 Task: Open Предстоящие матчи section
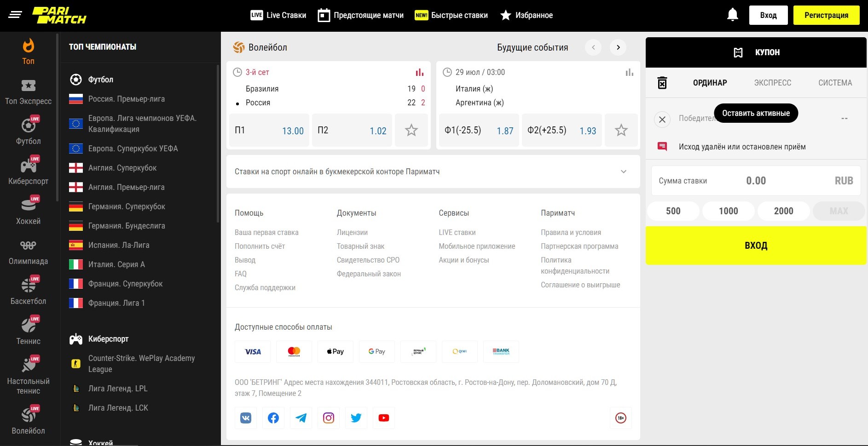tap(361, 15)
